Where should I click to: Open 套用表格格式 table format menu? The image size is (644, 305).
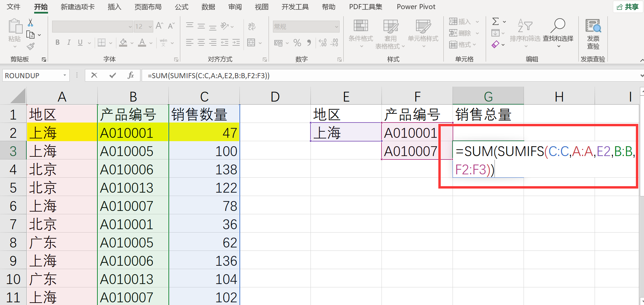click(x=390, y=34)
